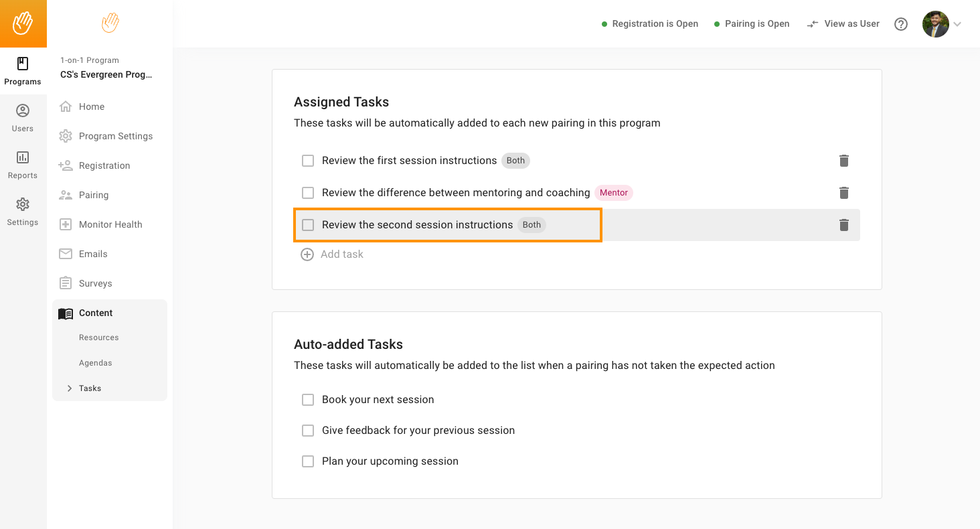
Task: Open Settings in the left rail
Action: pyautogui.click(x=23, y=212)
